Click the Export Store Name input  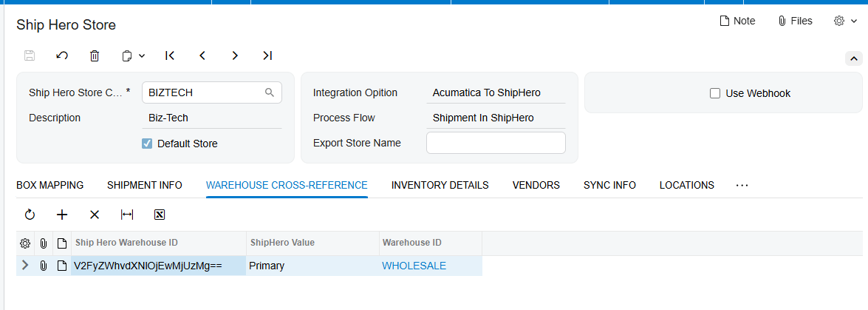point(496,143)
